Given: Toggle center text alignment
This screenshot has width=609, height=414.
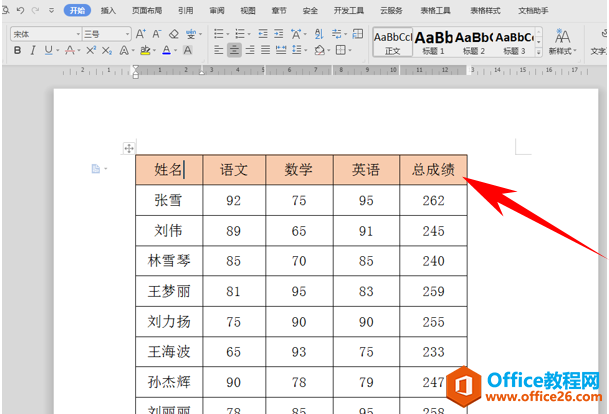Looking at the screenshot, I should point(233,50).
